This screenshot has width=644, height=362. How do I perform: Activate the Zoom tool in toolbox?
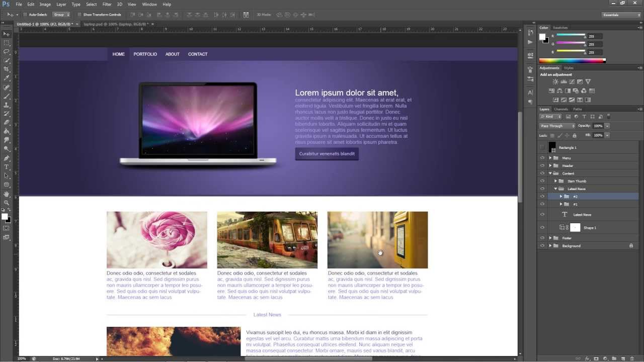(x=7, y=203)
